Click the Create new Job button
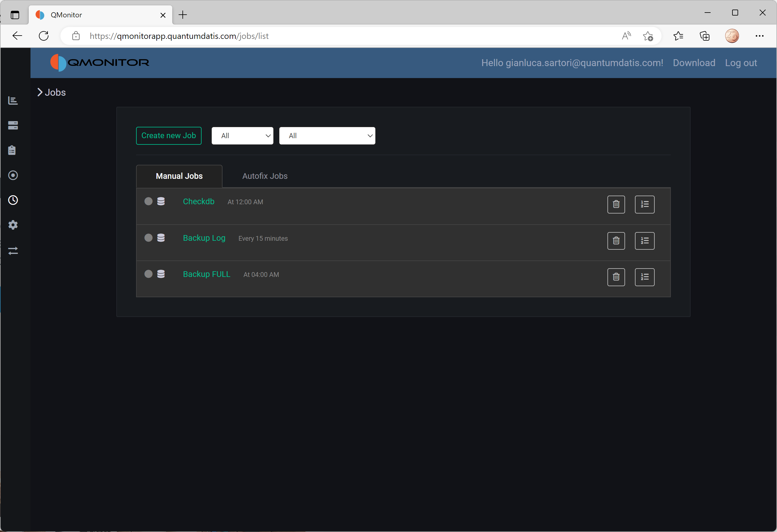This screenshot has width=777, height=532. pos(168,136)
